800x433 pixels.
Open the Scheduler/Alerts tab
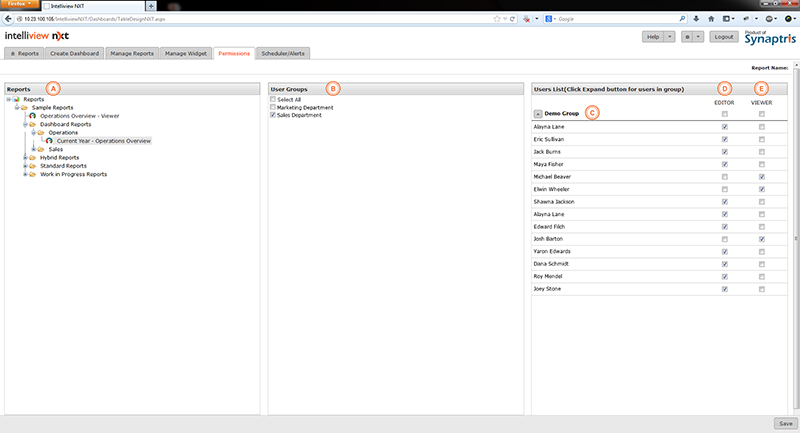click(x=283, y=53)
